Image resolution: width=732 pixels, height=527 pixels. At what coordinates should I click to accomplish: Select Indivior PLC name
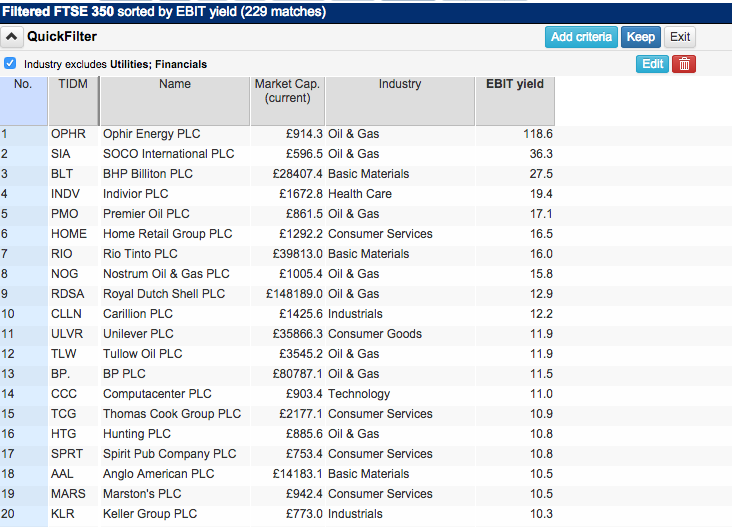[x=136, y=194]
